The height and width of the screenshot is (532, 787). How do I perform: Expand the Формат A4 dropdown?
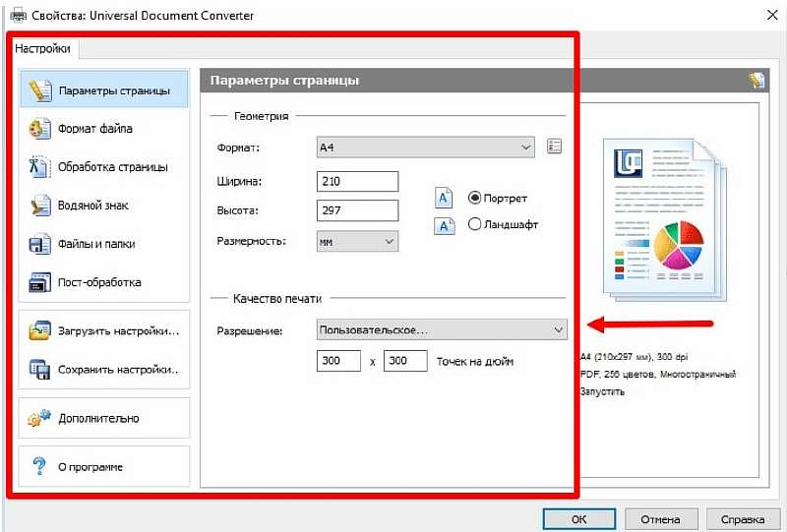[x=425, y=148]
